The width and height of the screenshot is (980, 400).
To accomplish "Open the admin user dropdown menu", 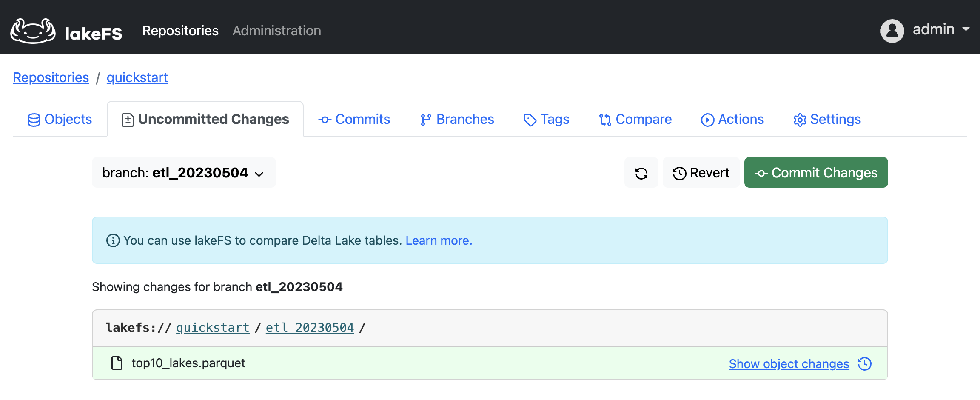I will point(941,30).
